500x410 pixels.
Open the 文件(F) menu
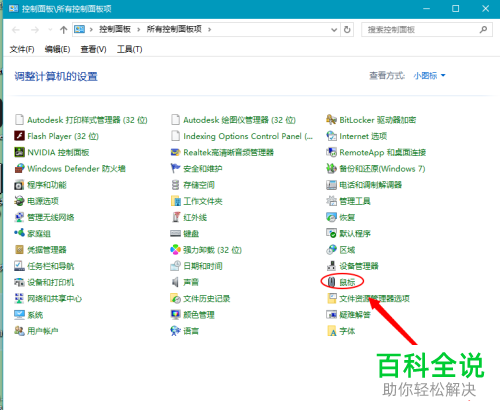(x=22, y=49)
